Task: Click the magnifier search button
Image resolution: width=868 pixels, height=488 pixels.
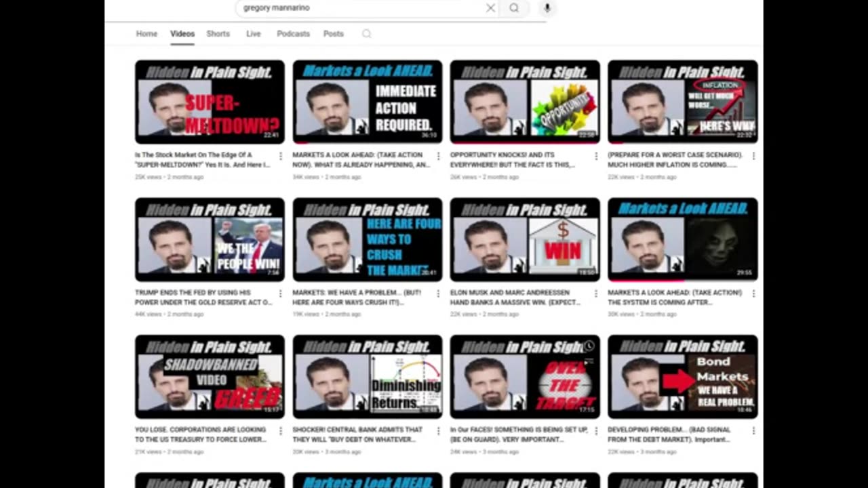Action: pyautogui.click(x=514, y=8)
